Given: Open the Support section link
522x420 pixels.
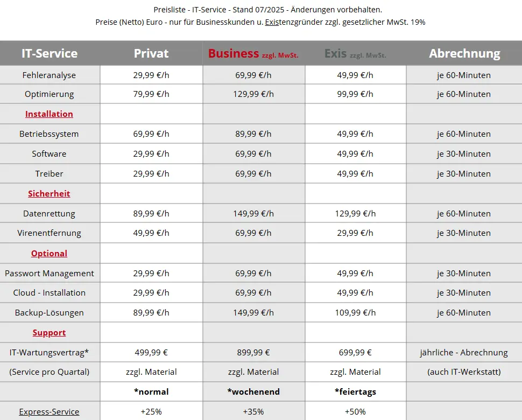Looking at the screenshot, I should click(x=49, y=333).
